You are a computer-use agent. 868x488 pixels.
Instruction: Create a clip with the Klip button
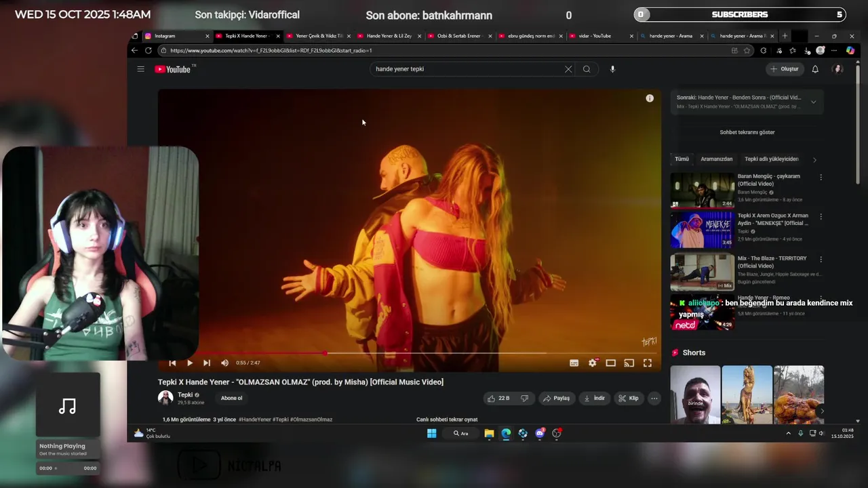point(629,399)
